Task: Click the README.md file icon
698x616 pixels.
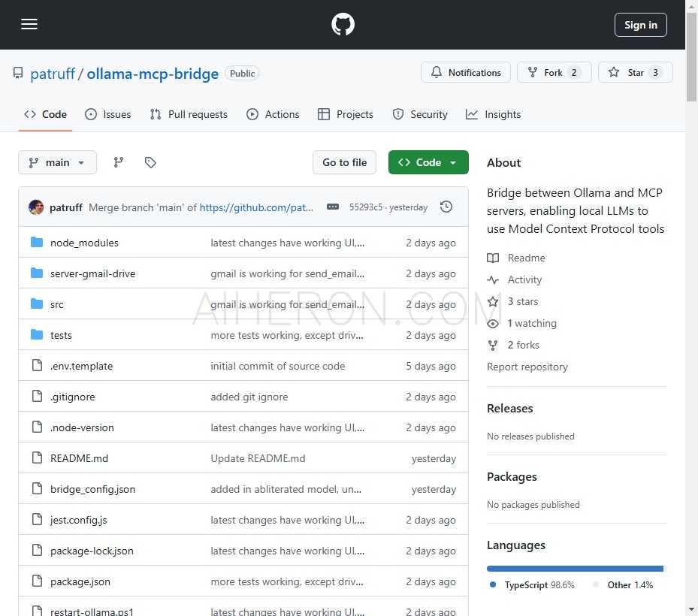Action: [38, 457]
